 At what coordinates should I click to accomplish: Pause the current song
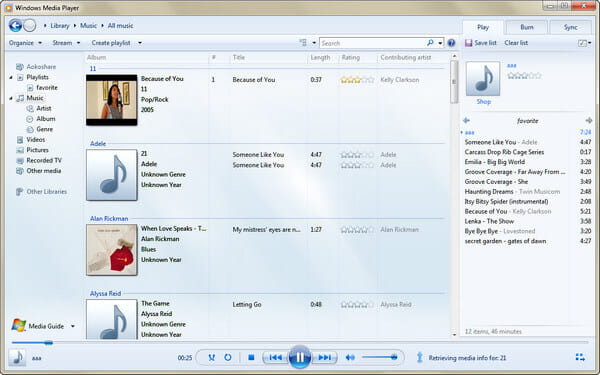(299, 357)
